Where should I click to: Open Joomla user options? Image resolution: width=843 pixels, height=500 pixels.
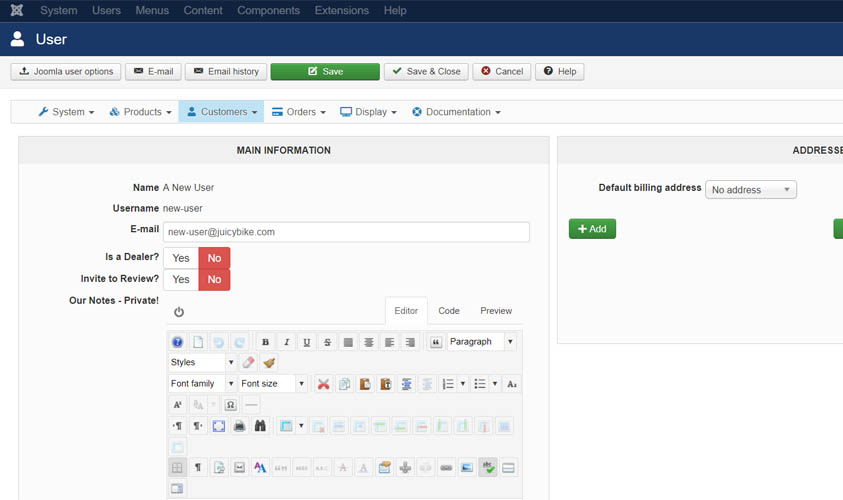tap(66, 72)
